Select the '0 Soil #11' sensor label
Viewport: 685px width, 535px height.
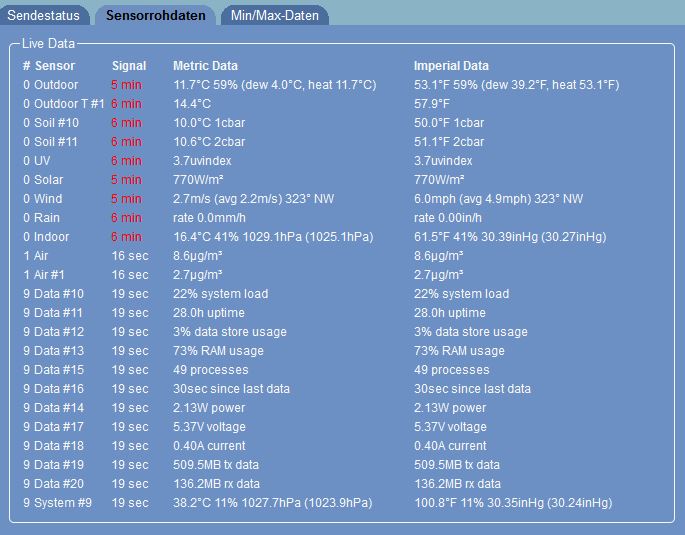point(50,142)
